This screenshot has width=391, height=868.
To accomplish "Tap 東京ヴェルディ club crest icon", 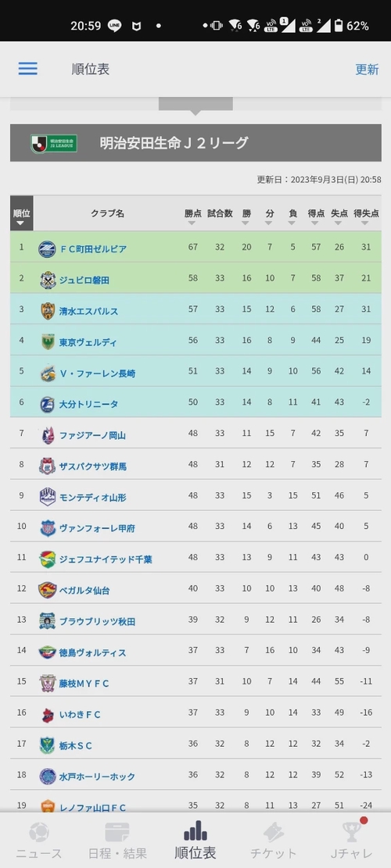I will click(48, 342).
